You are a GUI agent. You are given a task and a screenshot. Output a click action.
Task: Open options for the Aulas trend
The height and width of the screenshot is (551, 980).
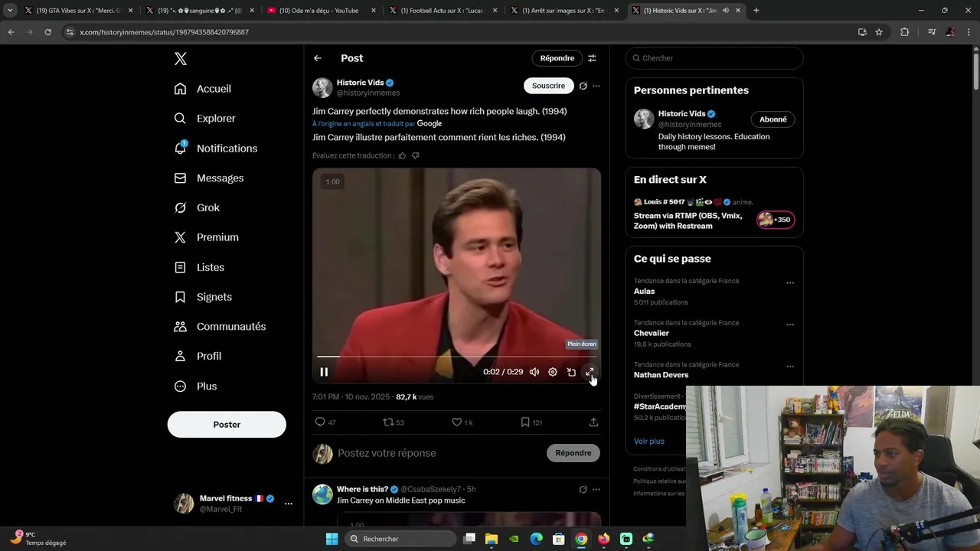pos(790,283)
